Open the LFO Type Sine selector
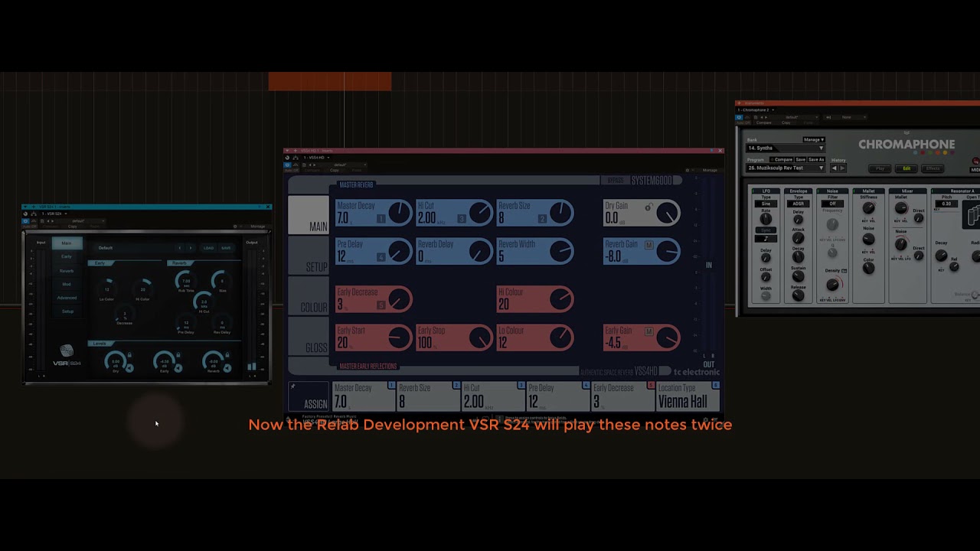 [x=766, y=204]
